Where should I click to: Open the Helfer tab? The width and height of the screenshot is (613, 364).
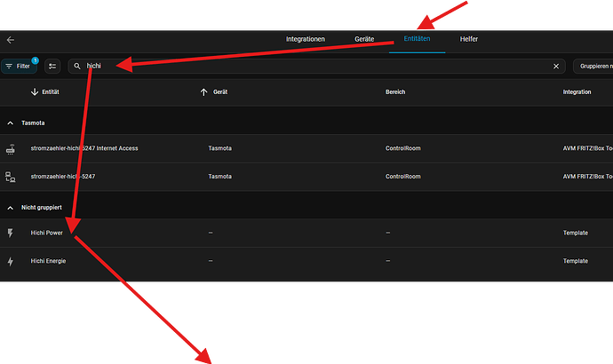[x=468, y=40]
